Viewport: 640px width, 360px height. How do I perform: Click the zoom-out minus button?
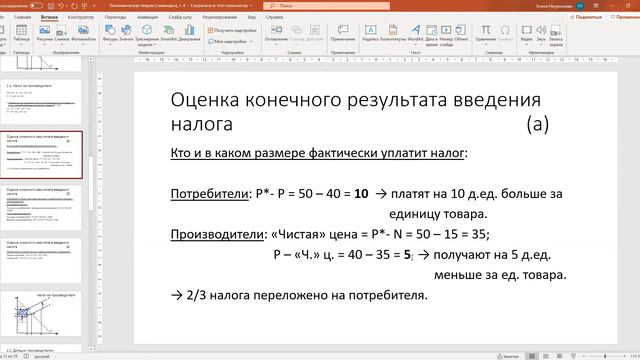click(x=584, y=356)
